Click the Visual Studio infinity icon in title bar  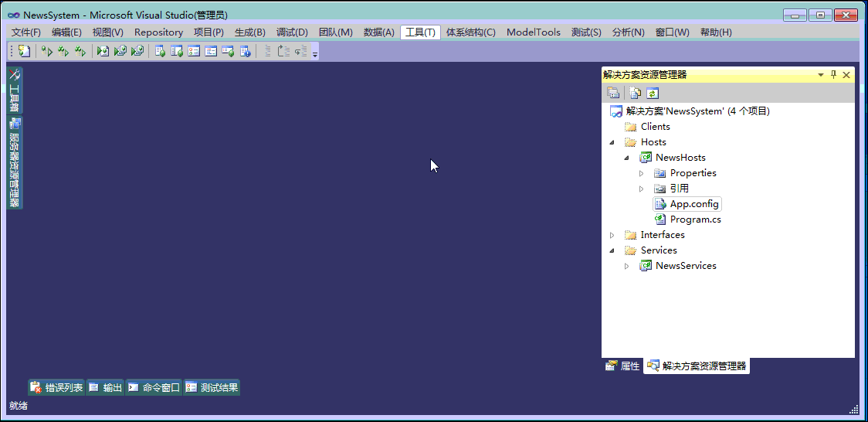pyautogui.click(x=14, y=15)
